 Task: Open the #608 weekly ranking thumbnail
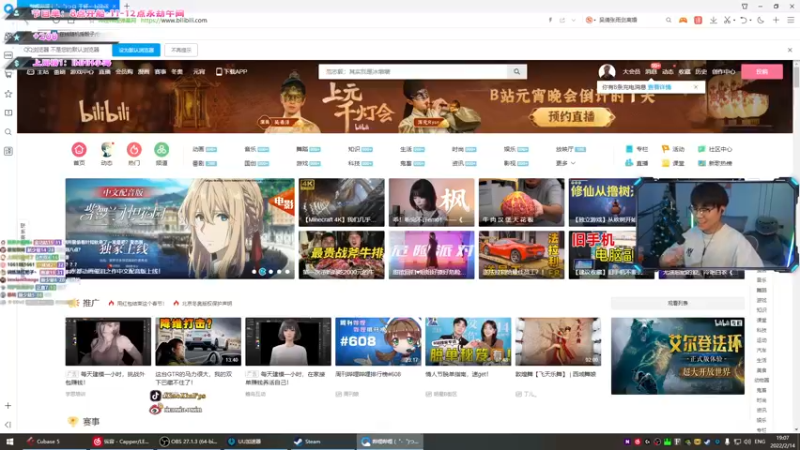tap(378, 341)
